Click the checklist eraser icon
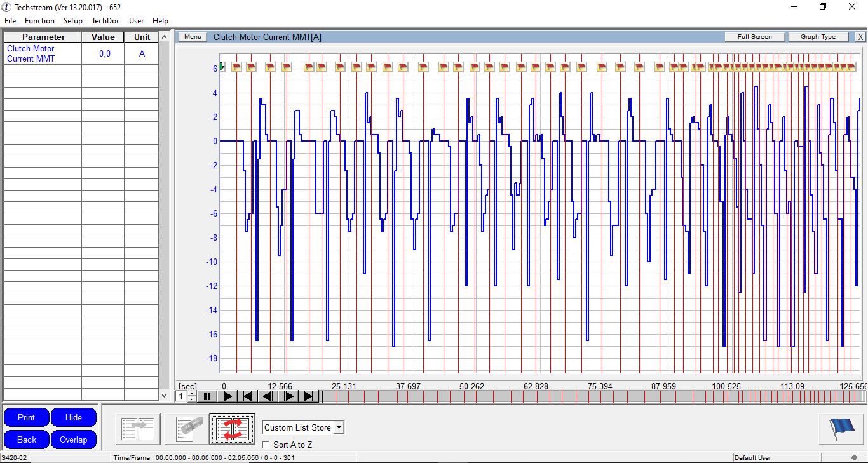This screenshot has height=463, width=868. tap(186, 429)
